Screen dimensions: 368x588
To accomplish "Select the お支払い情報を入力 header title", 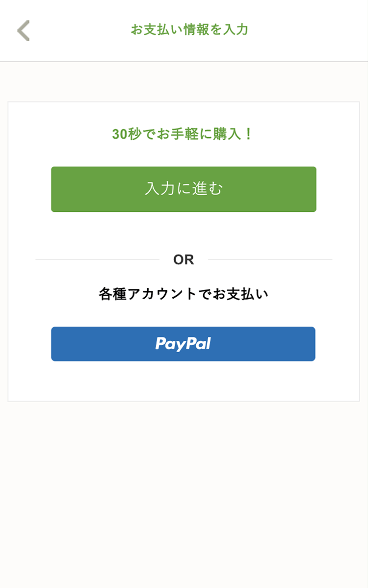I will (189, 29).
